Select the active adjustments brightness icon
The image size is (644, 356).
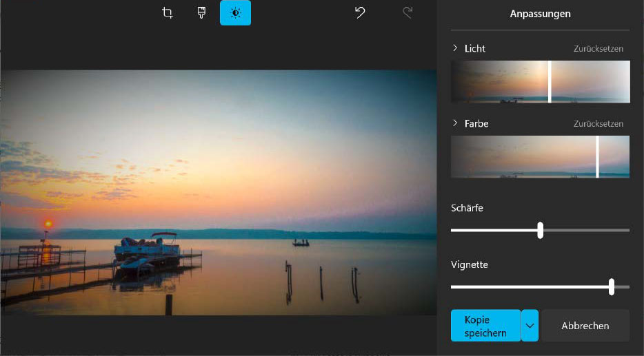235,12
